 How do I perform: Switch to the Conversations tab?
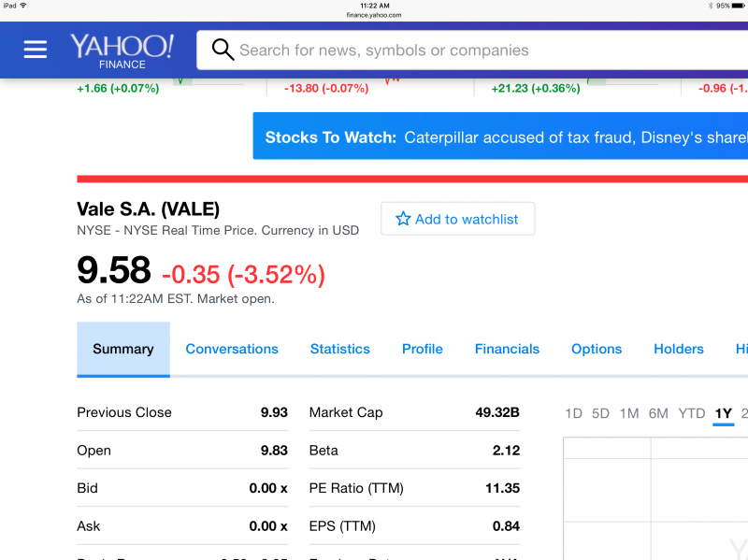pos(232,349)
